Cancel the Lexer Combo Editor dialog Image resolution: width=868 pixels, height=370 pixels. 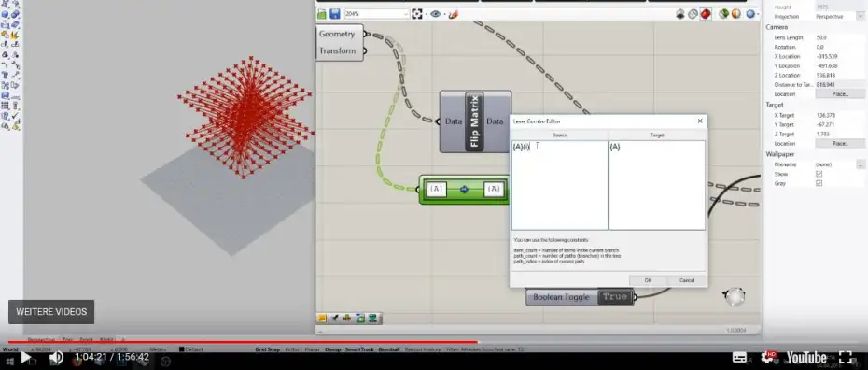pos(687,280)
